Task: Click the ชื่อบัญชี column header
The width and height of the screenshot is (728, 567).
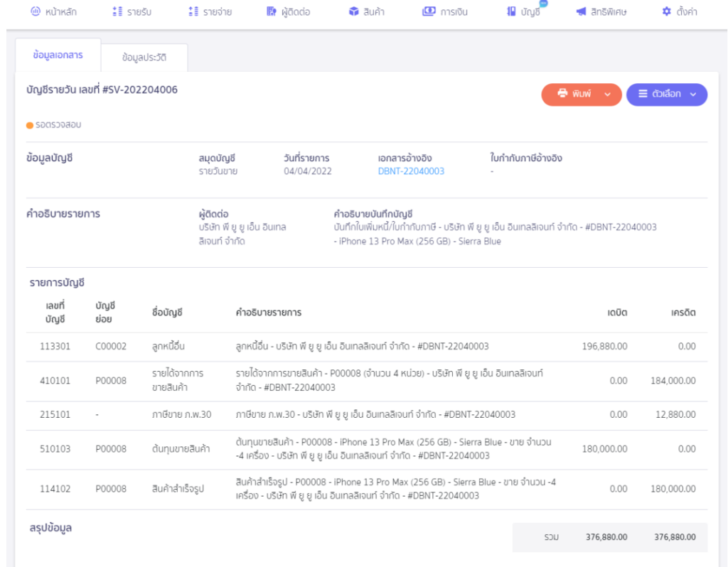Action: click(x=167, y=313)
